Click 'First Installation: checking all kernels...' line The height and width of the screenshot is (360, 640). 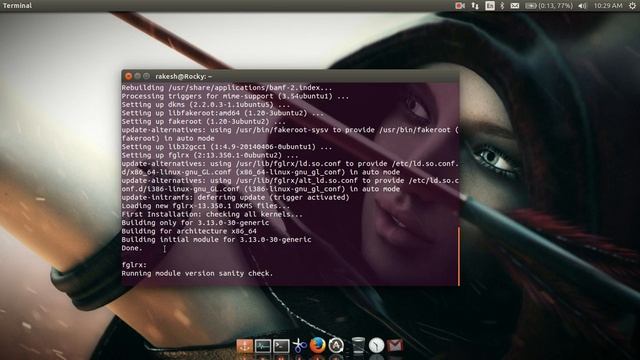[212, 214]
